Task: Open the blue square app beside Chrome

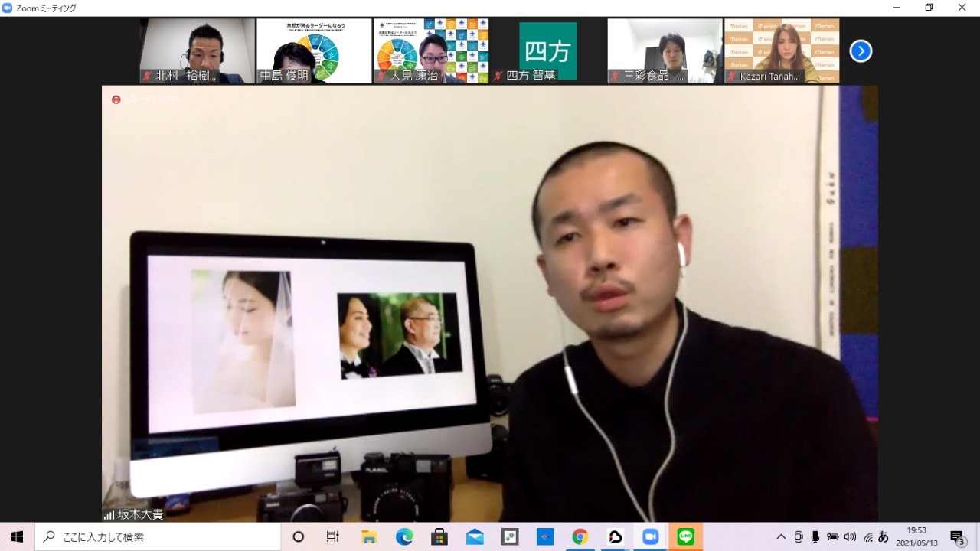Action: point(545,536)
